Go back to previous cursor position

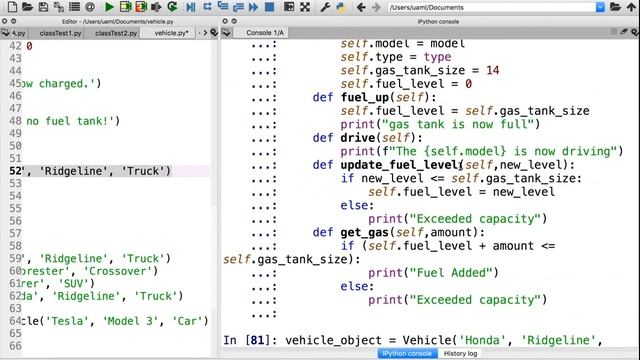(x=361, y=7)
